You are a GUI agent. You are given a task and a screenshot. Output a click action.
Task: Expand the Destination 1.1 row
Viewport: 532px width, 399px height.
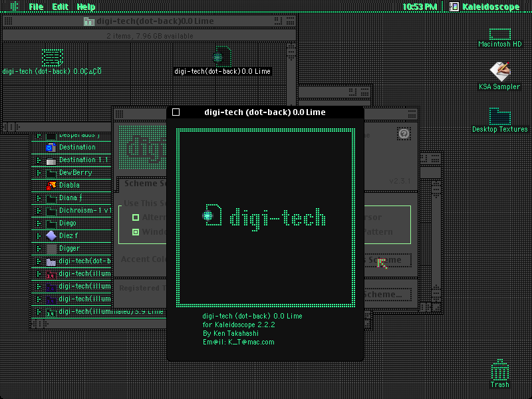pos(39,160)
